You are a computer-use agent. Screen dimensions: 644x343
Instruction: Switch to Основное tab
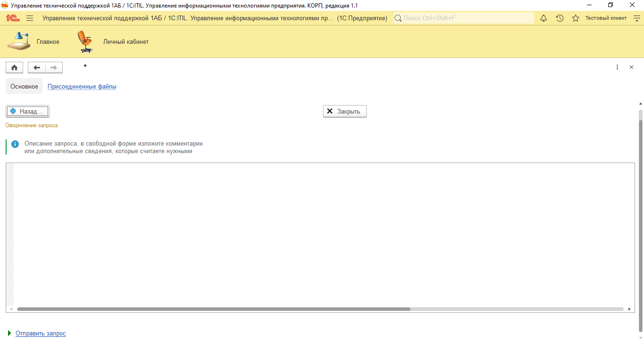point(24,87)
